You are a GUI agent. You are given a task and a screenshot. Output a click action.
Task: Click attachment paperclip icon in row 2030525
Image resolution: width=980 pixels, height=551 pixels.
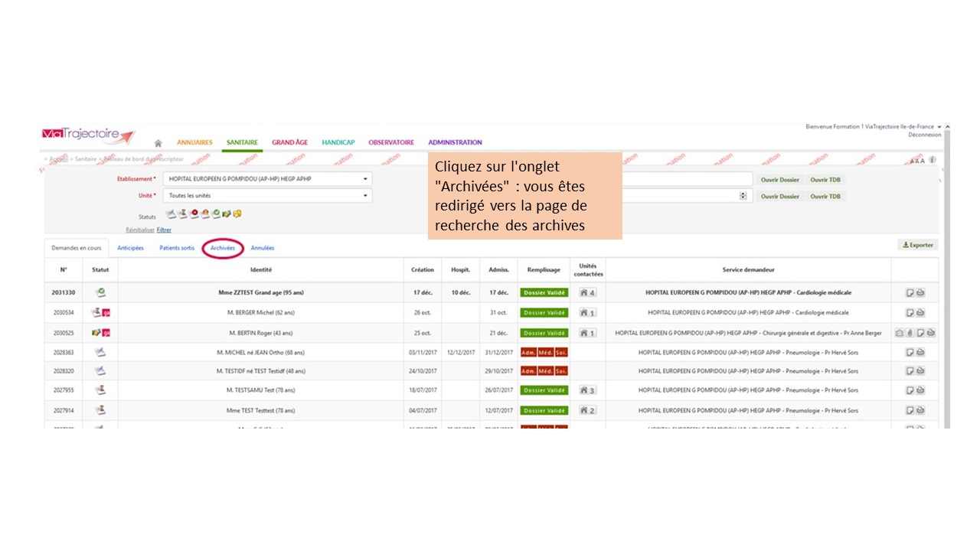pyautogui.click(x=910, y=333)
